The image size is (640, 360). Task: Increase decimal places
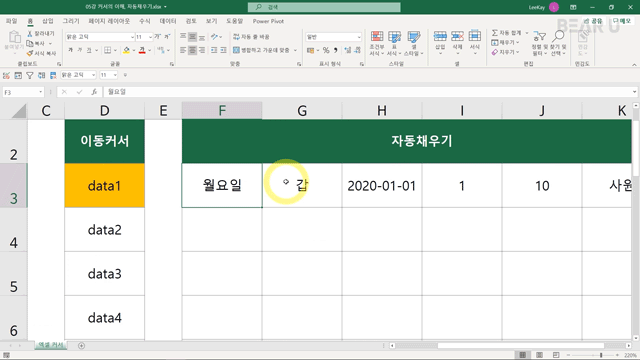348,50
